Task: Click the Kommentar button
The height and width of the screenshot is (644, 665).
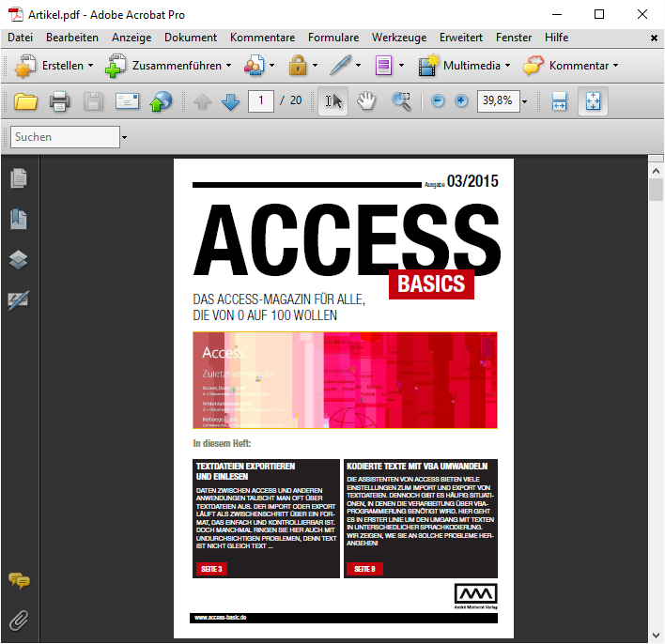Action: [x=571, y=66]
